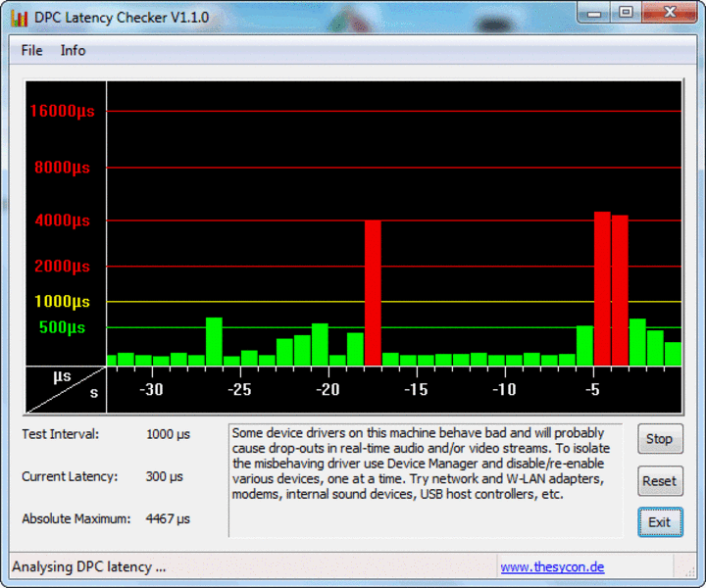Click the Absolute Maximum label
The height and width of the screenshot is (588, 706).
click(76, 518)
